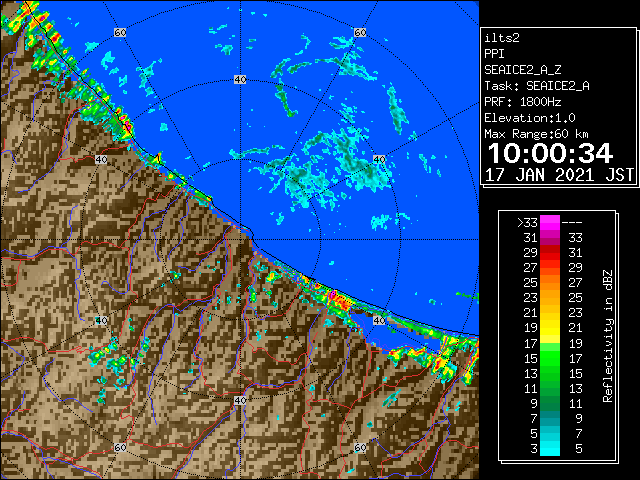Screen dimensions: 640x480
Task: Select the 'Elevation:1.0' readout
Action: click(x=530, y=118)
